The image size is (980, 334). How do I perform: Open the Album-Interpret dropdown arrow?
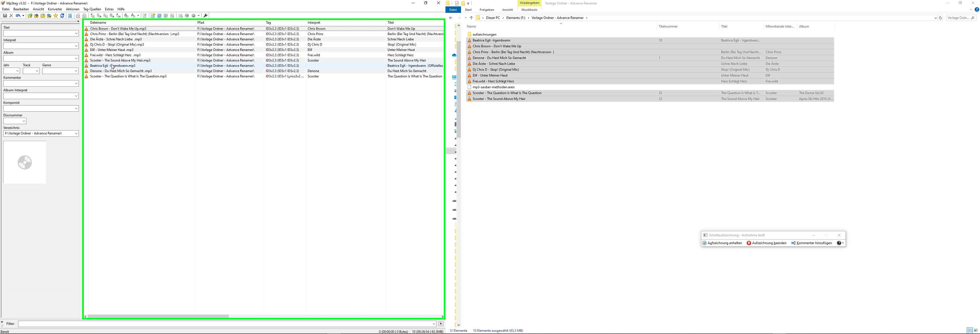(x=76, y=96)
